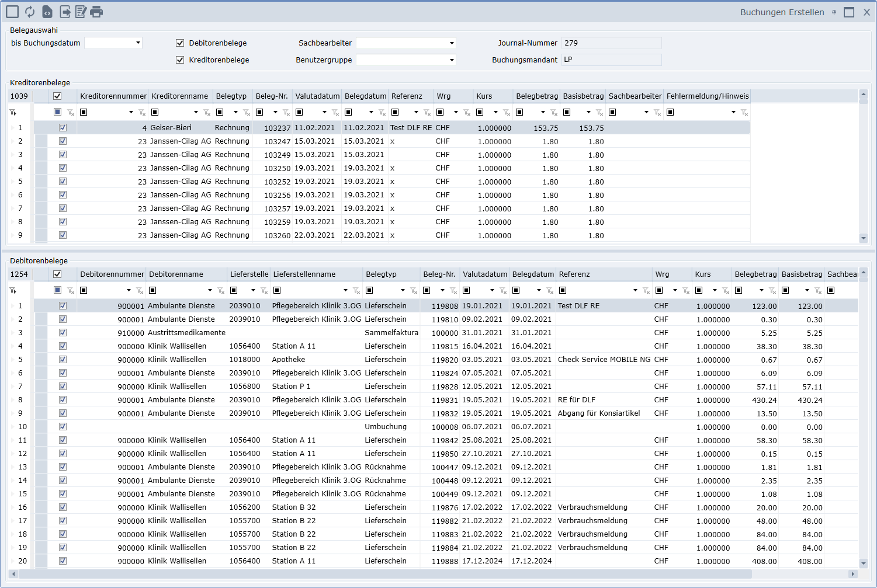The height and width of the screenshot is (588, 877).
Task: Select Austrittsmedikamente row in Debitorenbelege
Action: pyautogui.click(x=186, y=333)
